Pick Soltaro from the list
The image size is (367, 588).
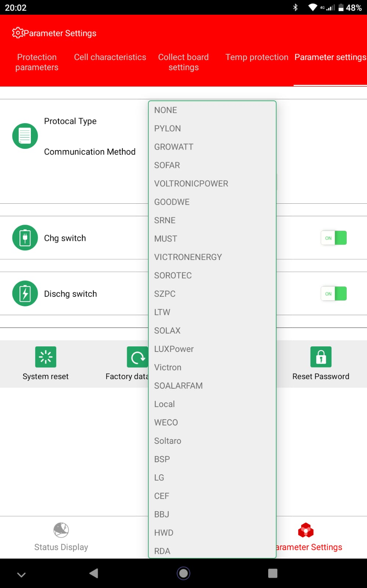click(x=212, y=441)
